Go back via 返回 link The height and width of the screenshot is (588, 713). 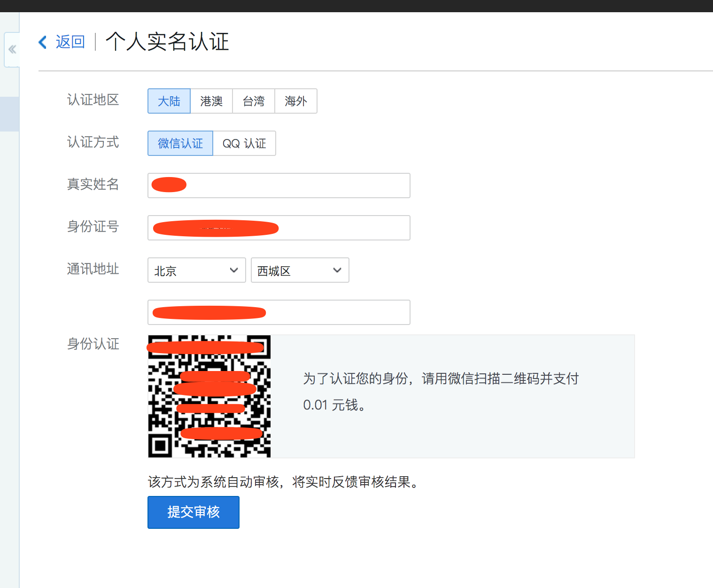[x=70, y=42]
